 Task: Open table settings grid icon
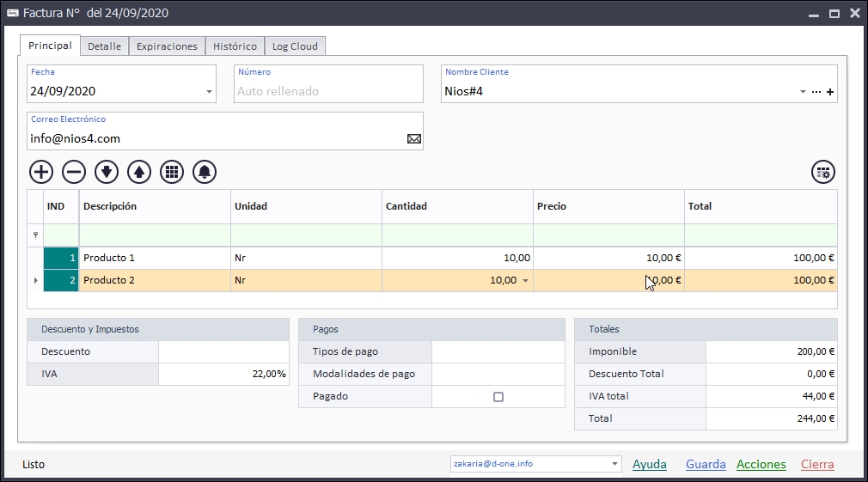823,172
